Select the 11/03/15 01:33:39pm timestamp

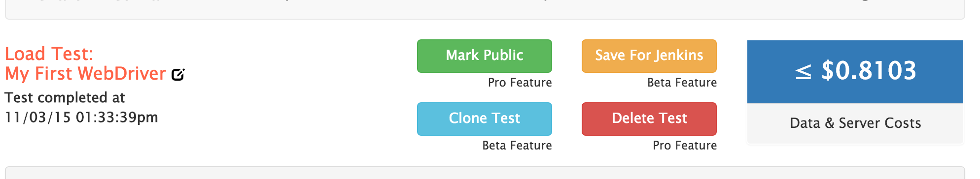[81, 118]
